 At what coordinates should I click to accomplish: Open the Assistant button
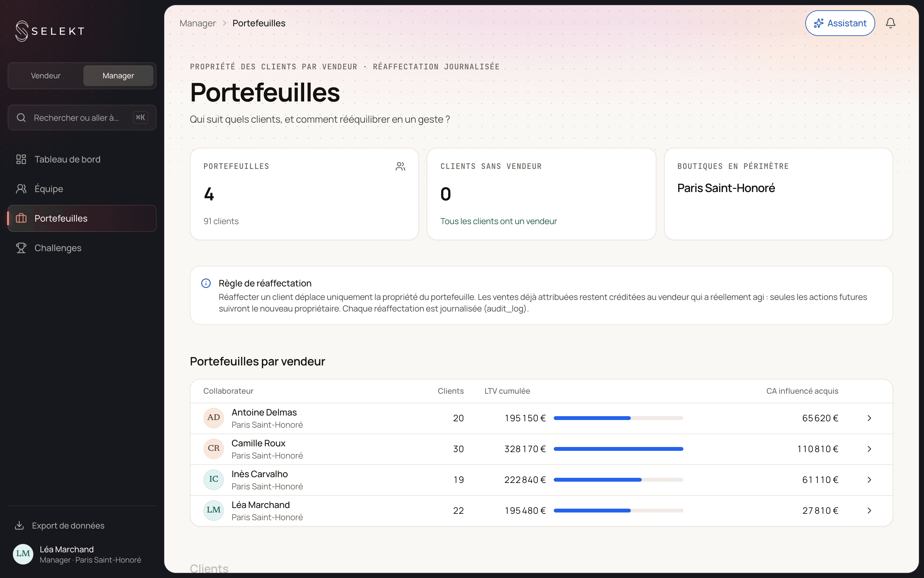tap(840, 23)
